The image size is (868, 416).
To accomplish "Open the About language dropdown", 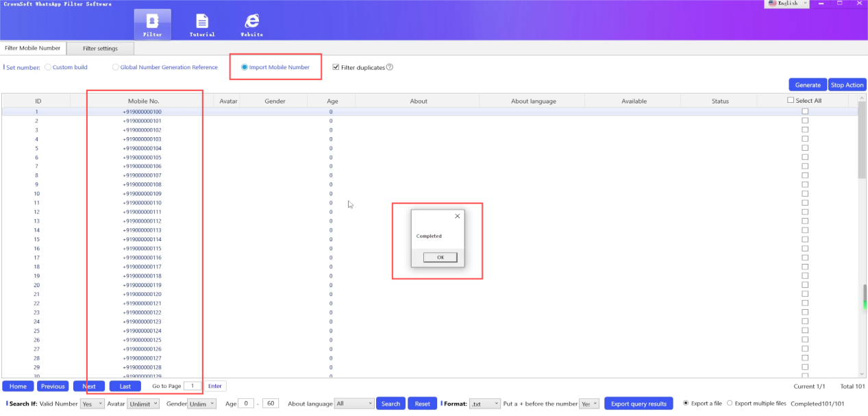I will [354, 404].
